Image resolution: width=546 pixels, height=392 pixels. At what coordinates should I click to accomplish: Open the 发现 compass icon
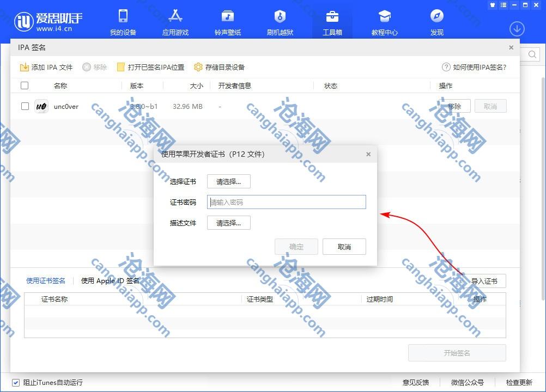coord(436,16)
